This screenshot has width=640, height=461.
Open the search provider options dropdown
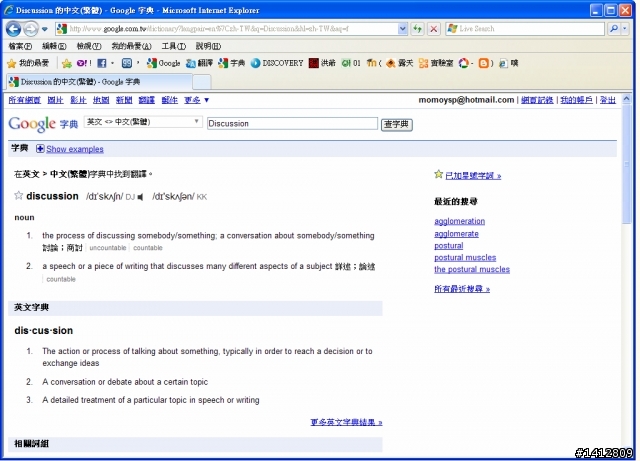[624, 29]
